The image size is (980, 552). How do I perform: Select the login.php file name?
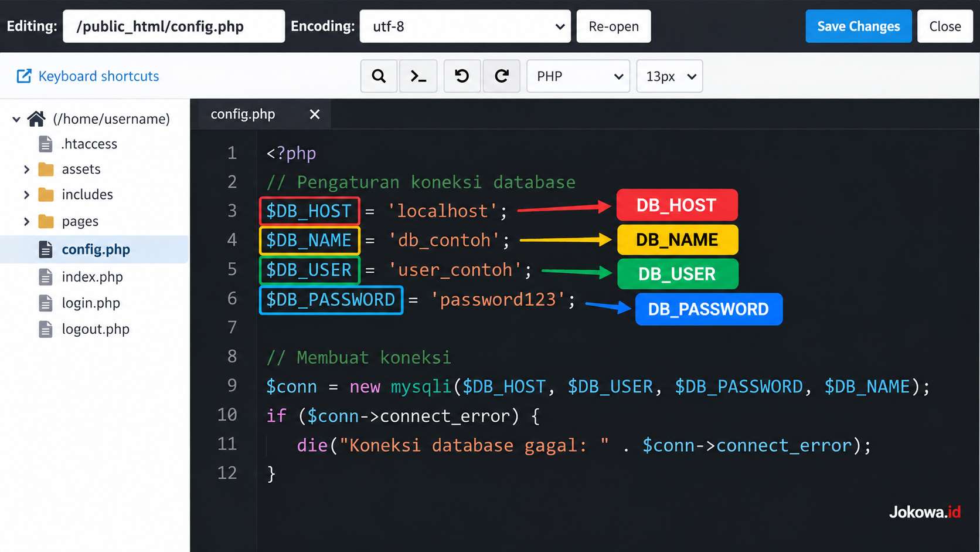click(91, 303)
